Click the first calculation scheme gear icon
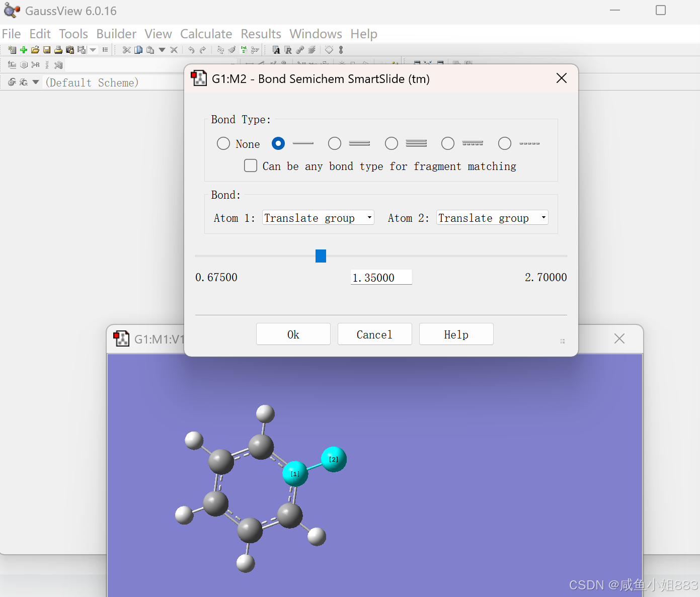Image resolution: width=700 pixels, height=597 pixels. pyautogui.click(x=12, y=82)
